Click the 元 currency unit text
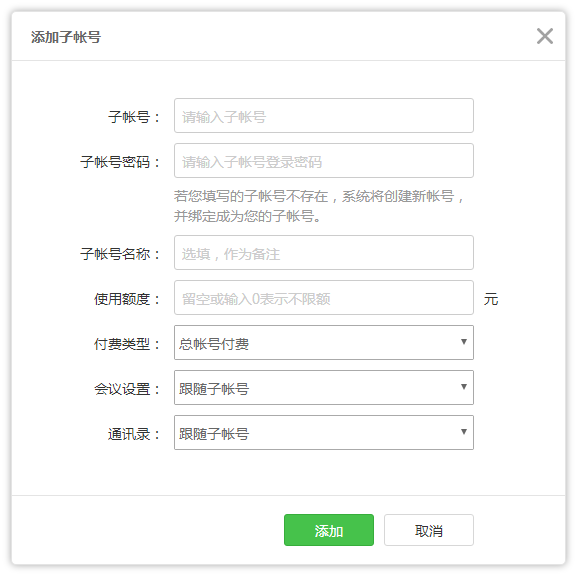 [x=491, y=299]
